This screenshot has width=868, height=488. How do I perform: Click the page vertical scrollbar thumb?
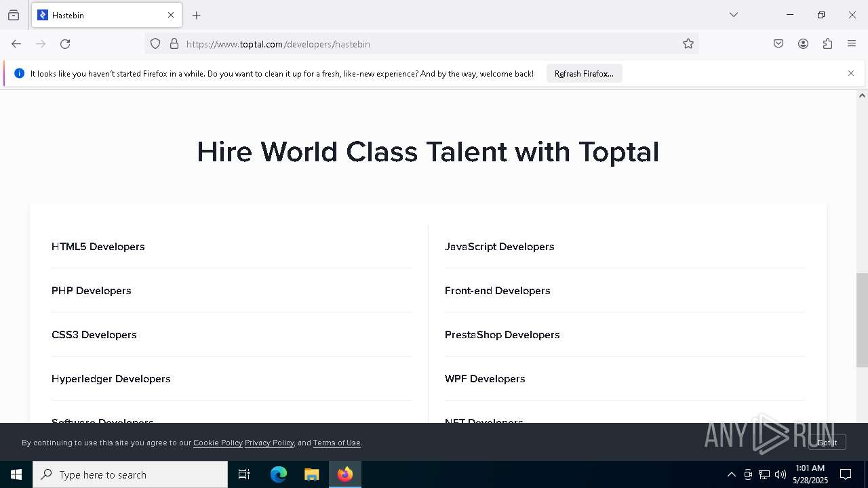pyautogui.click(x=862, y=320)
